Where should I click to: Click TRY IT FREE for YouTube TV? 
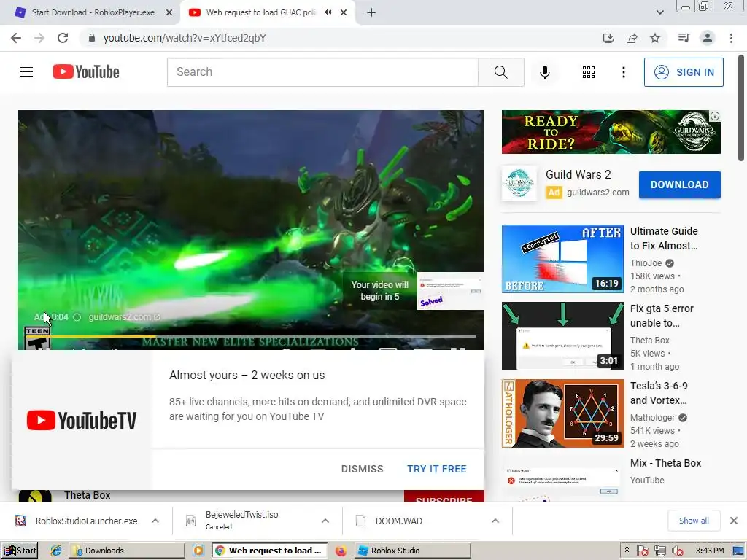pos(436,469)
